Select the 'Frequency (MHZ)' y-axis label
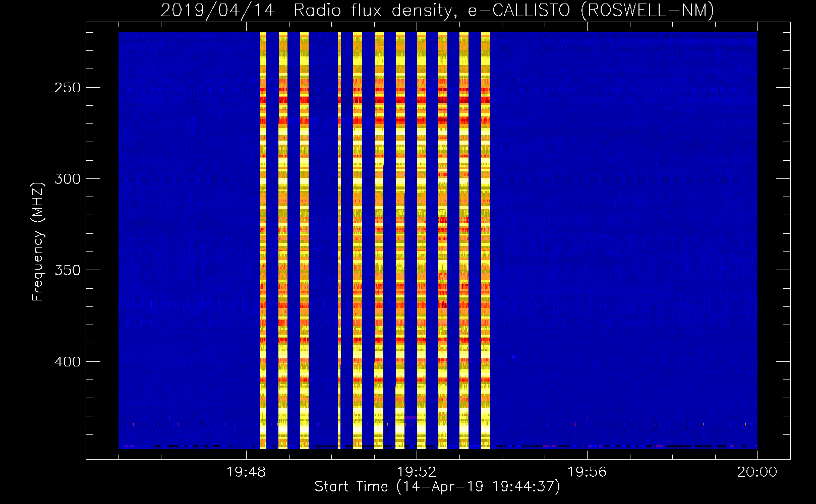The height and width of the screenshot is (504, 816). click(x=37, y=241)
